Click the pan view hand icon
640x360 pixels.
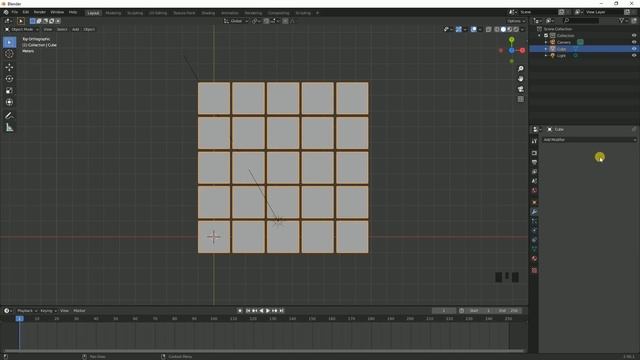[520, 79]
